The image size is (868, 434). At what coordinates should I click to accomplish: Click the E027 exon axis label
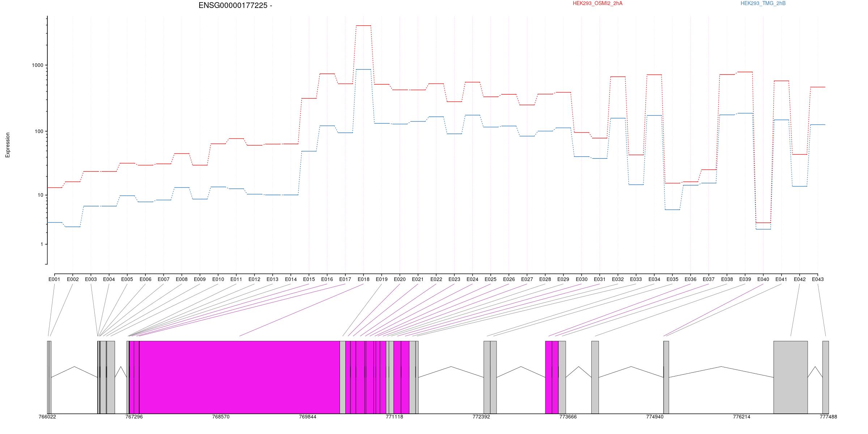coord(527,279)
